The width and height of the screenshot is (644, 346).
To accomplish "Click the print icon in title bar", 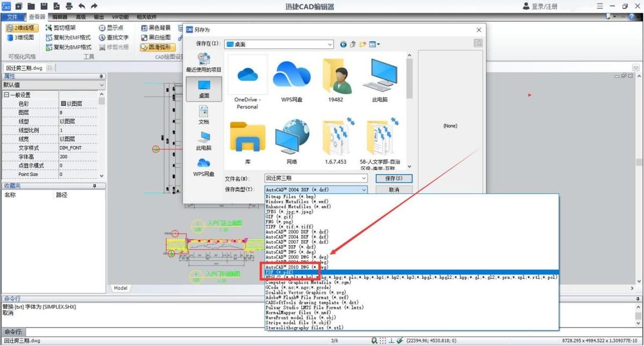I will [69, 6].
